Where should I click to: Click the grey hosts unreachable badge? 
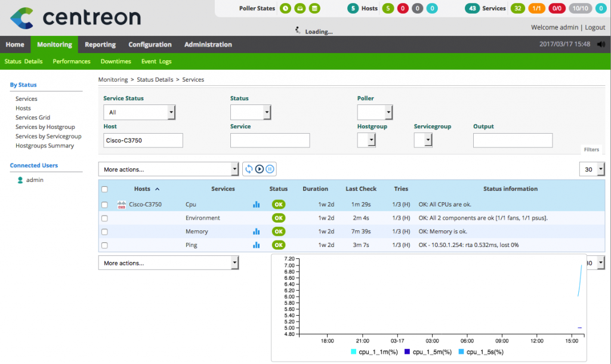(x=417, y=8)
